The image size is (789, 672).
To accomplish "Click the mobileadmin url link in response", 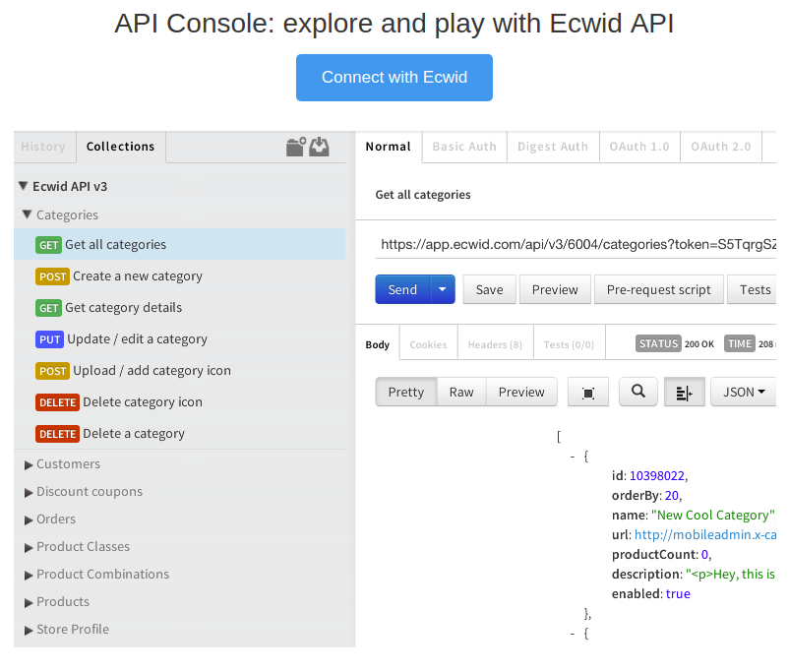I will [705, 534].
